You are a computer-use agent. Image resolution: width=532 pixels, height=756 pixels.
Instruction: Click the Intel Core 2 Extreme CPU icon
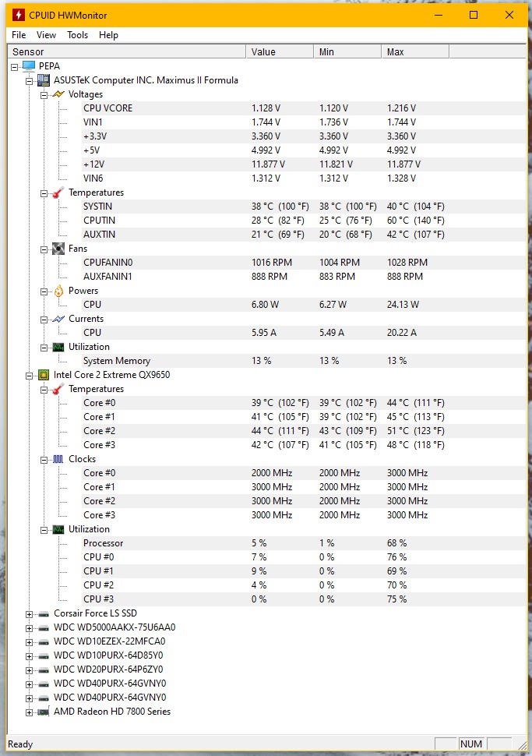[x=44, y=375]
